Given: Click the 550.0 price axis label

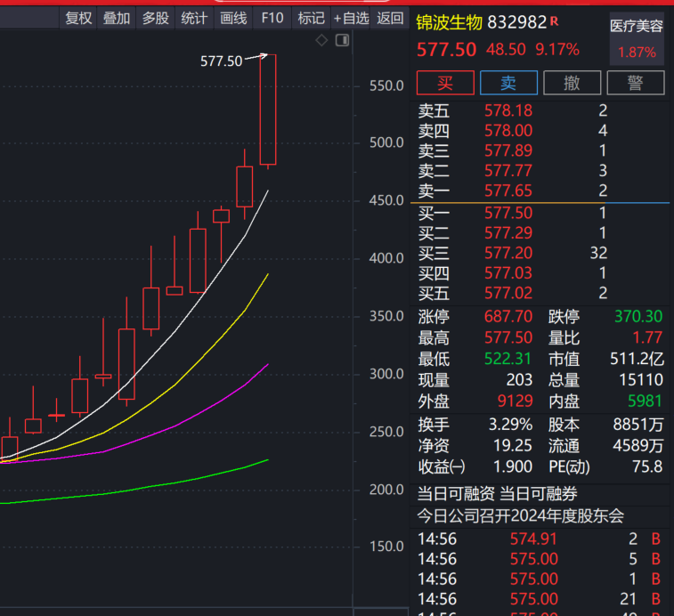Looking at the screenshot, I should click(x=386, y=86).
